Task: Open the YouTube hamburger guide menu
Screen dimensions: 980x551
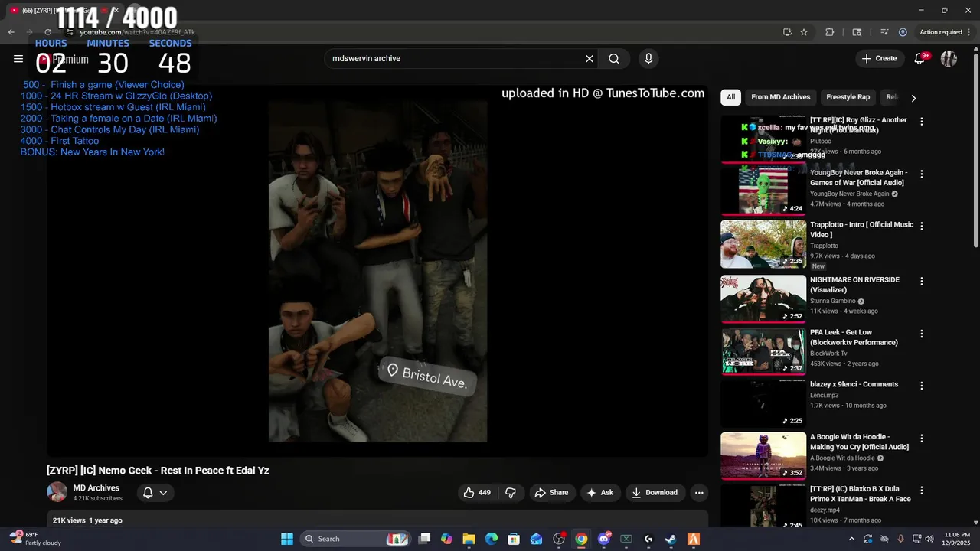Action: click(18, 59)
